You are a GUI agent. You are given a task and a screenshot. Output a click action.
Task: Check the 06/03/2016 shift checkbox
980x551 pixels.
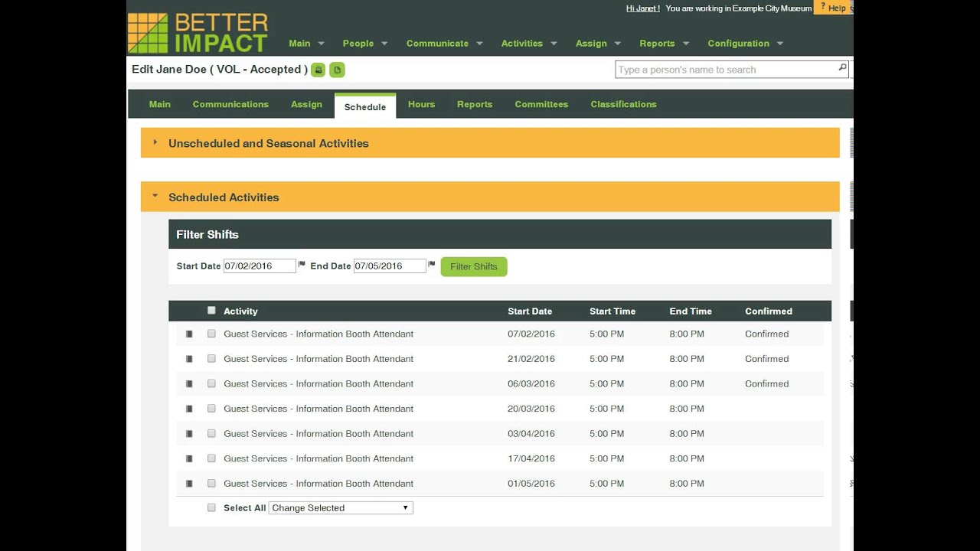pos(211,383)
